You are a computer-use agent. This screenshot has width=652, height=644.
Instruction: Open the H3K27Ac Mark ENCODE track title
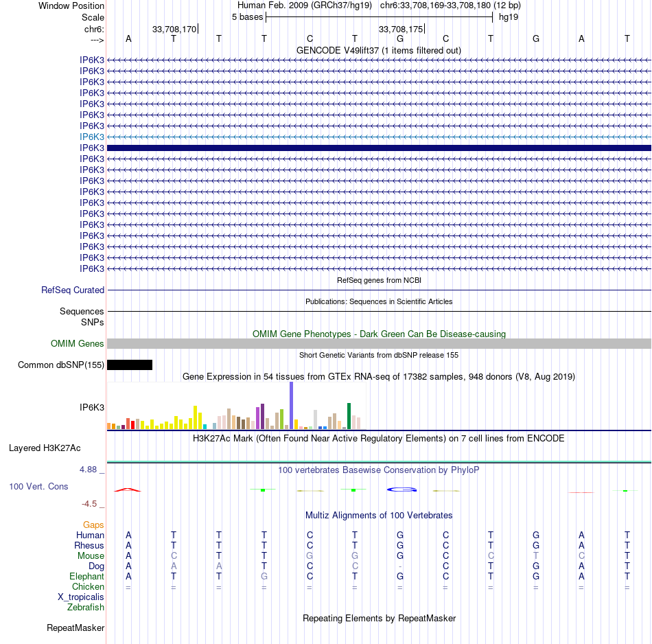point(379,439)
